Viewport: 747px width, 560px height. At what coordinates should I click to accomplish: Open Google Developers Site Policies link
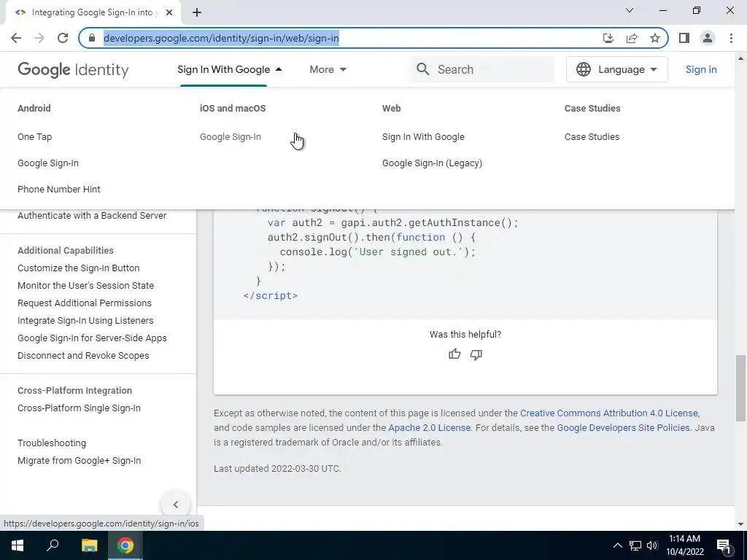(x=623, y=427)
